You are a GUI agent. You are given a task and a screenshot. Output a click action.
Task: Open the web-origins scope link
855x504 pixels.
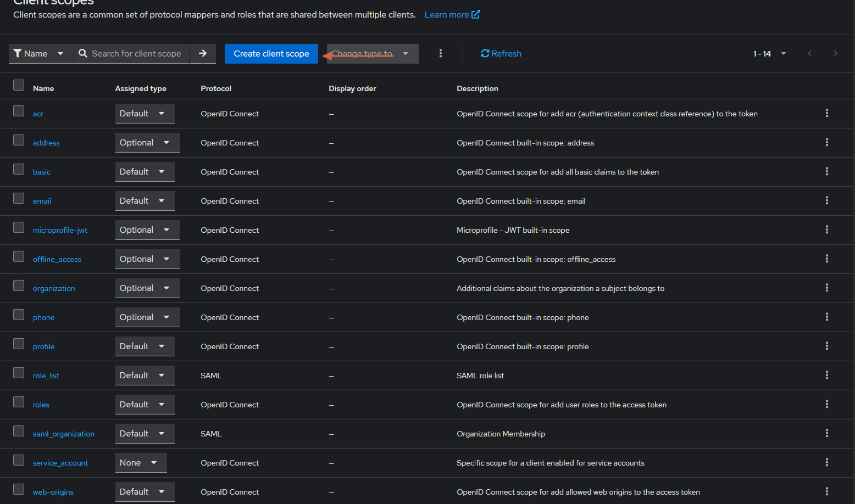coord(53,492)
